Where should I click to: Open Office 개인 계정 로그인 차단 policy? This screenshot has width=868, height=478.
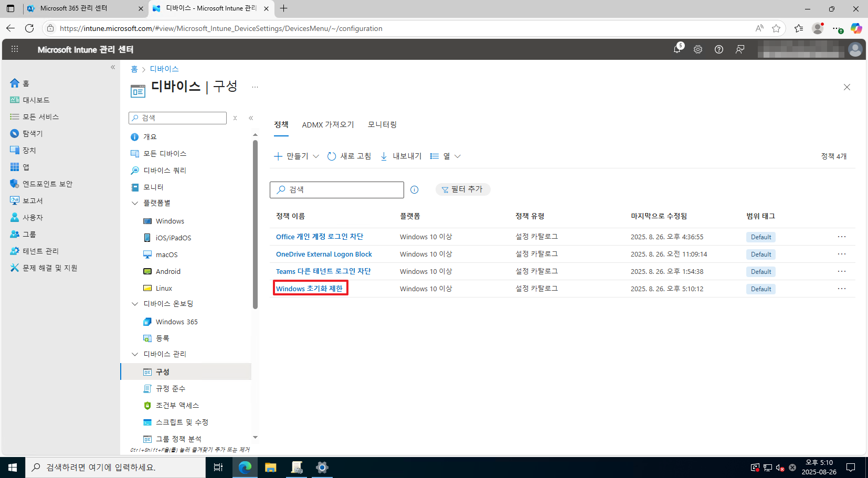point(320,237)
